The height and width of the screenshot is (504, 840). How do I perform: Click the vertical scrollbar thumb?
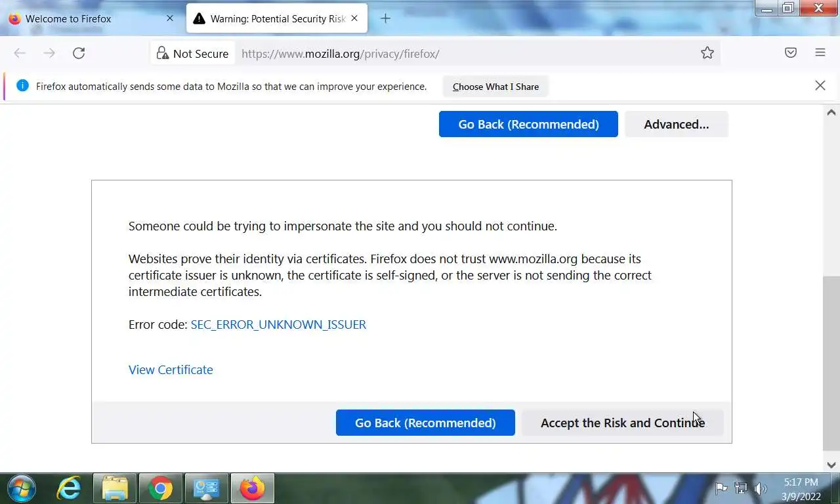pos(831,363)
